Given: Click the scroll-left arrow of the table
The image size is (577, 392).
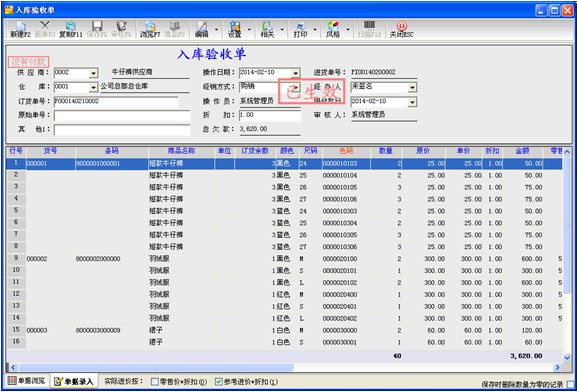Looking at the screenshot, I should (x=13, y=367).
